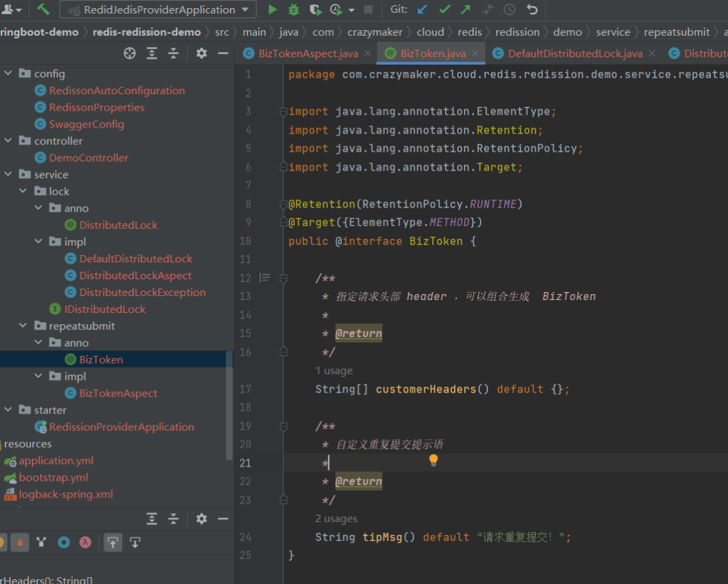728x584 pixels.
Task: Open SwaggerConfig class
Action: click(86, 124)
